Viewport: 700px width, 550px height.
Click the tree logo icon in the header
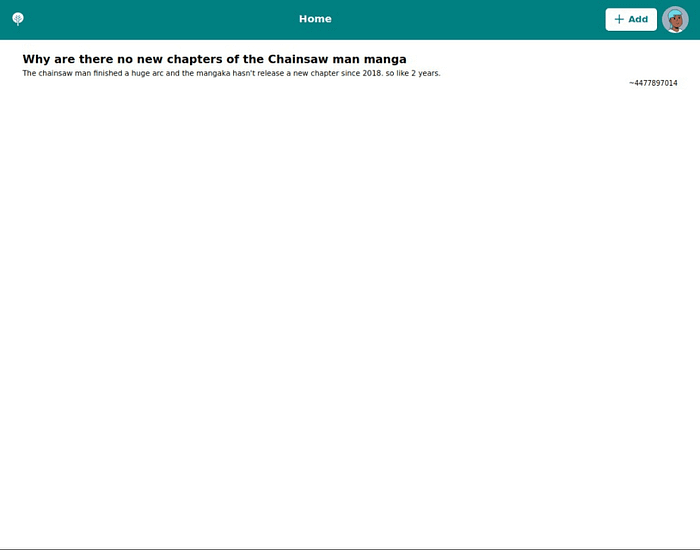18,19
